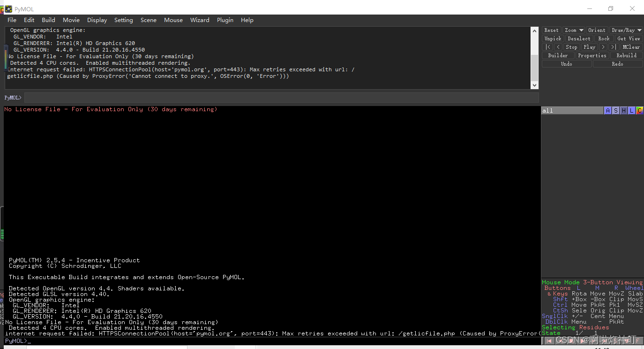644x349 pixels.
Task: Click the Reset view button
Action: [551, 30]
